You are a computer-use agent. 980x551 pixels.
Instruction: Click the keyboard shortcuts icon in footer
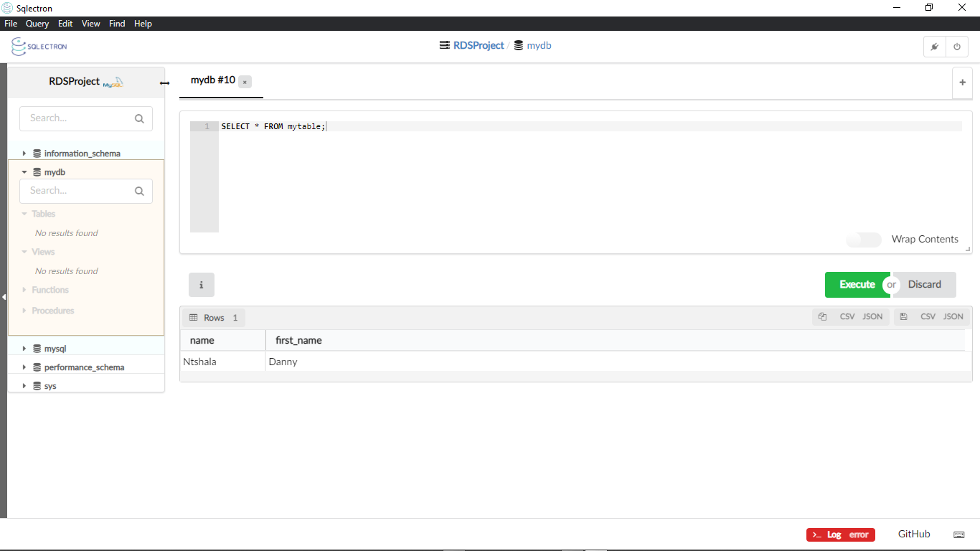coord(958,534)
